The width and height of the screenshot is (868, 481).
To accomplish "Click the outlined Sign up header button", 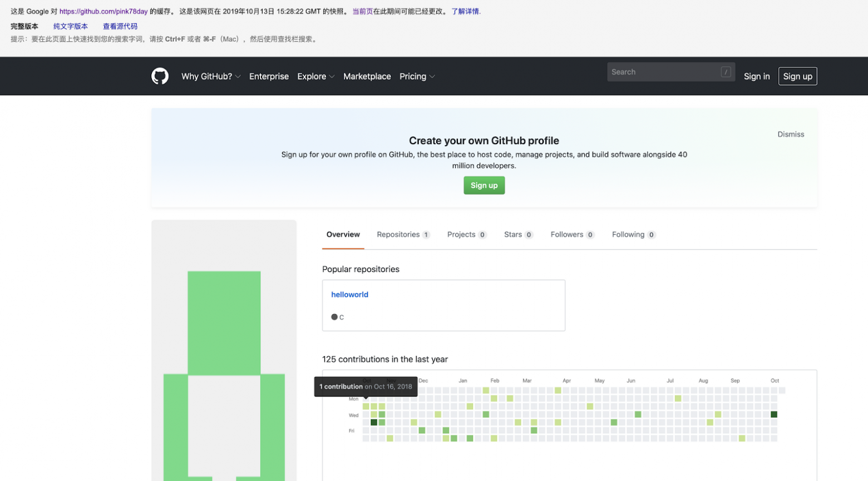I will pos(798,76).
